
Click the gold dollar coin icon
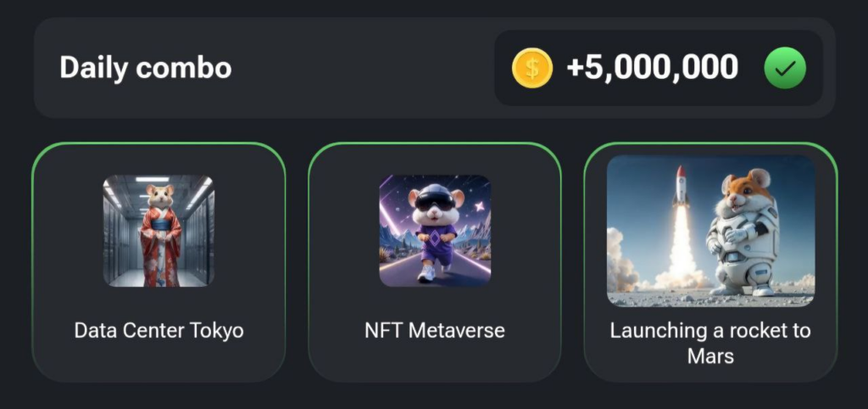pyautogui.click(x=531, y=68)
